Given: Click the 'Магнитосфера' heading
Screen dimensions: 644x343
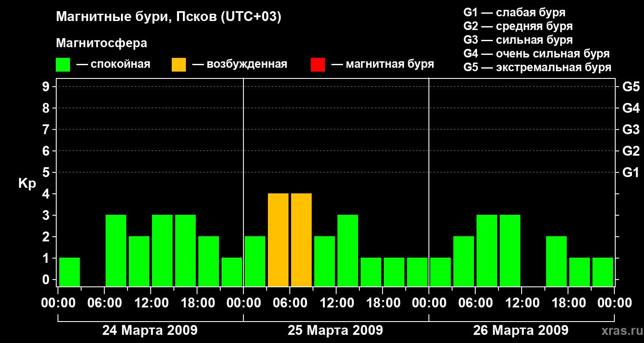Looking at the screenshot, I should tap(101, 43).
